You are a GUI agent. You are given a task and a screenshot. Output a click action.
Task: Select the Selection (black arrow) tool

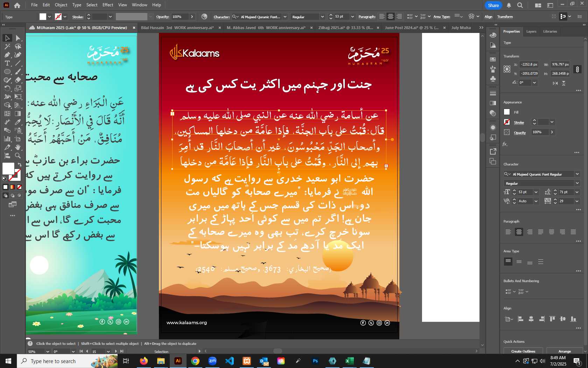pos(7,38)
